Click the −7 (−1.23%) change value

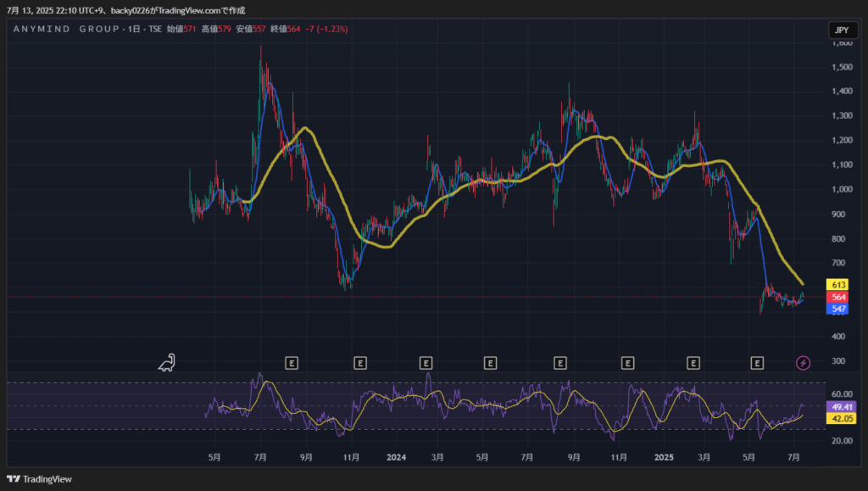326,29
